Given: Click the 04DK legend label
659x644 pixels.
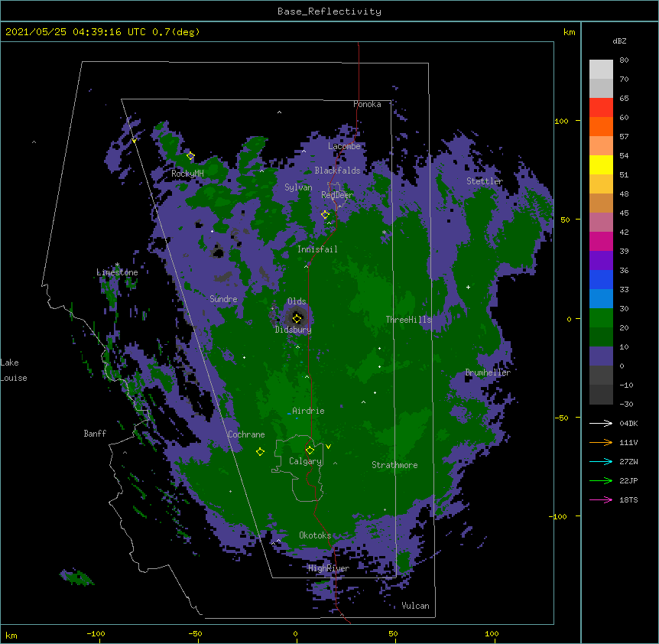Looking at the screenshot, I should tap(628, 423).
